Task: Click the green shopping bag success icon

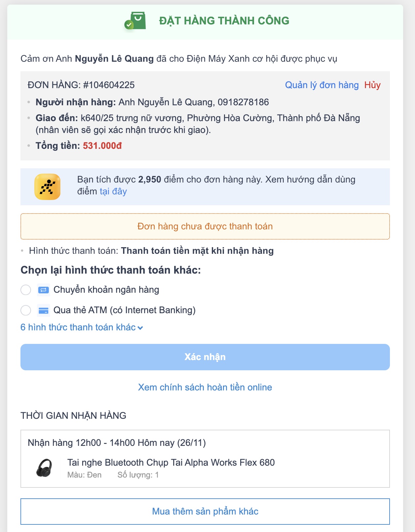Action: (135, 21)
